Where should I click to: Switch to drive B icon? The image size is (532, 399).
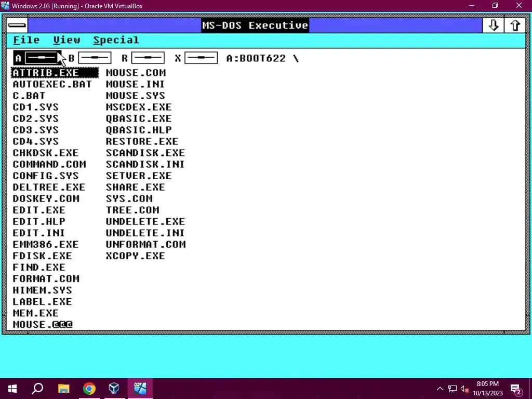[90, 58]
